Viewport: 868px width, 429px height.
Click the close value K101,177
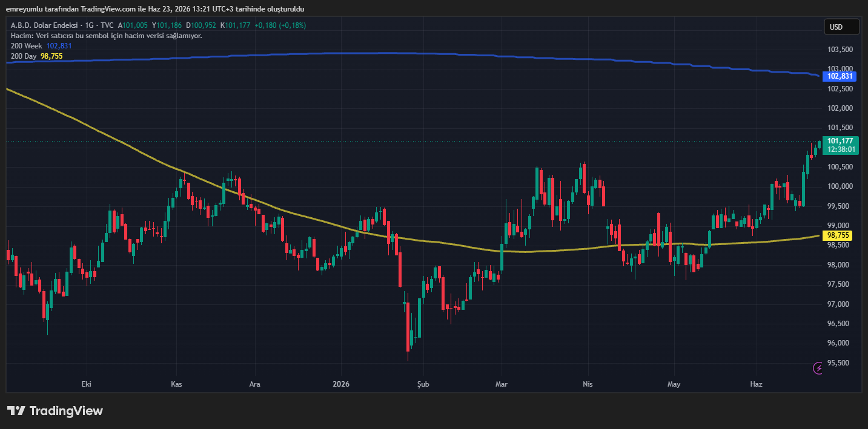click(x=235, y=25)
